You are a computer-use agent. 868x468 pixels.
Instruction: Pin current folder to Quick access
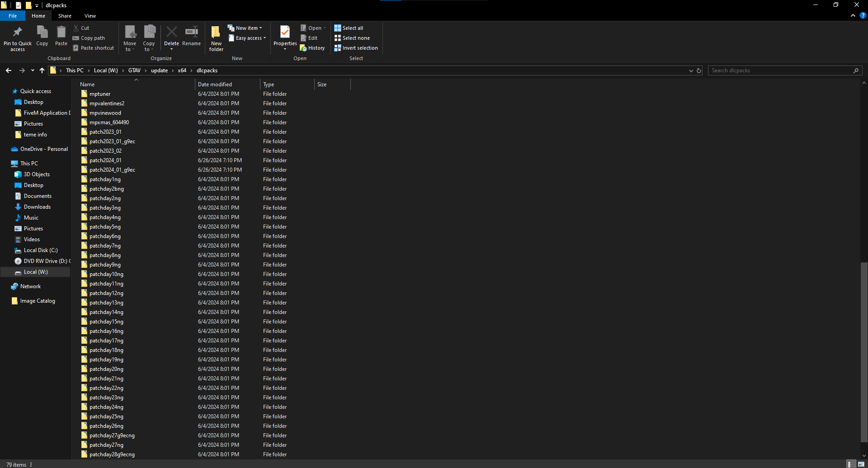click(17, 37)
